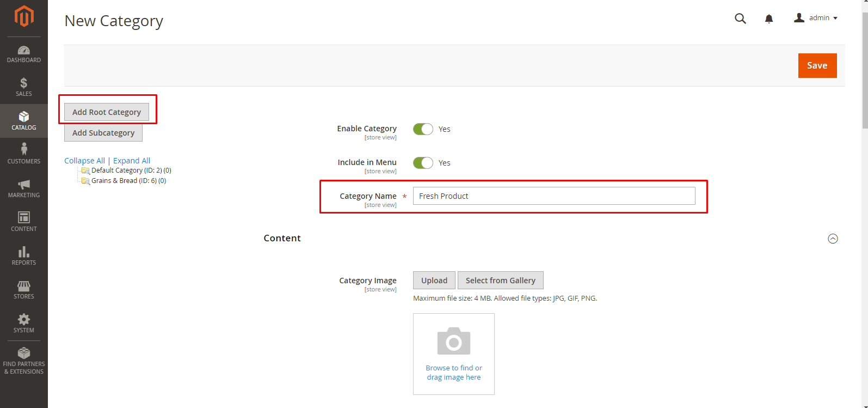
Task: Click the camera placeholder image icon
Action: [x=454, y=341]
